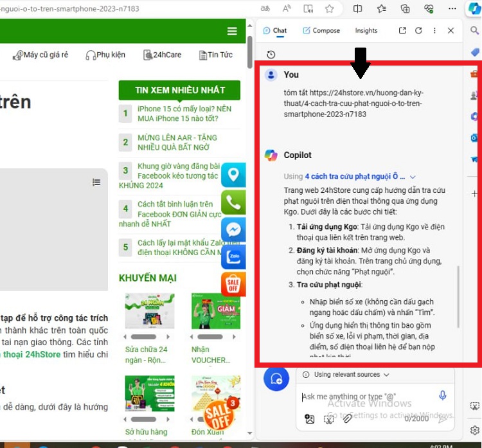482x448 pixels.
Task: Open the Phụ kiện menu
Action: point(105,55)
